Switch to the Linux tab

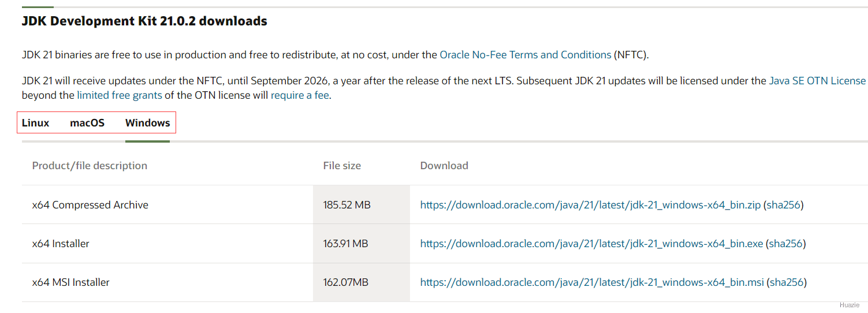(35, 123)
